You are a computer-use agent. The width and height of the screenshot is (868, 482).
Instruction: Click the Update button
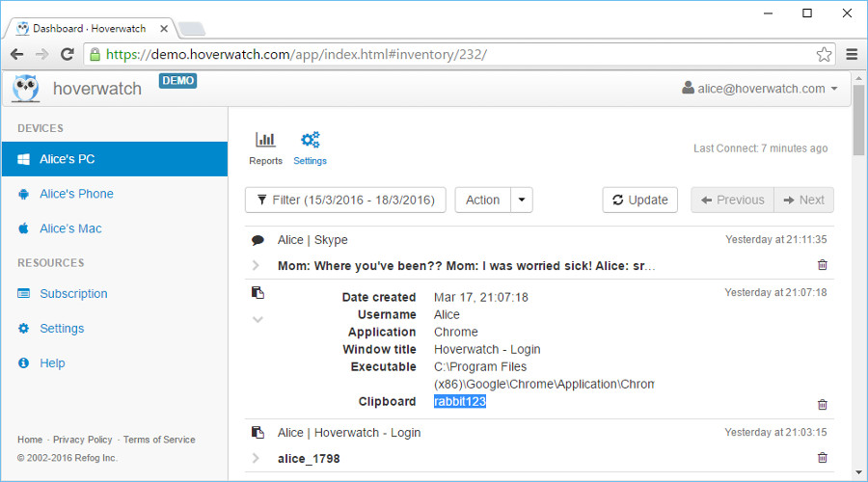(x=639, y=200)
